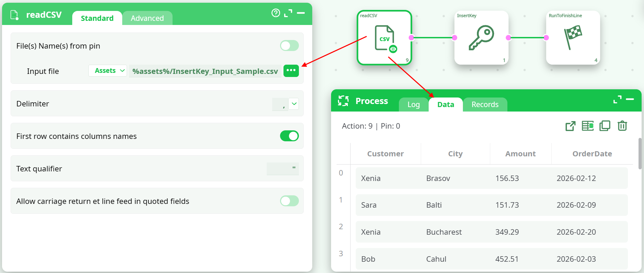Open help for readCSV panel
This screenshot has width=644, height=273.
coord(276,13)
